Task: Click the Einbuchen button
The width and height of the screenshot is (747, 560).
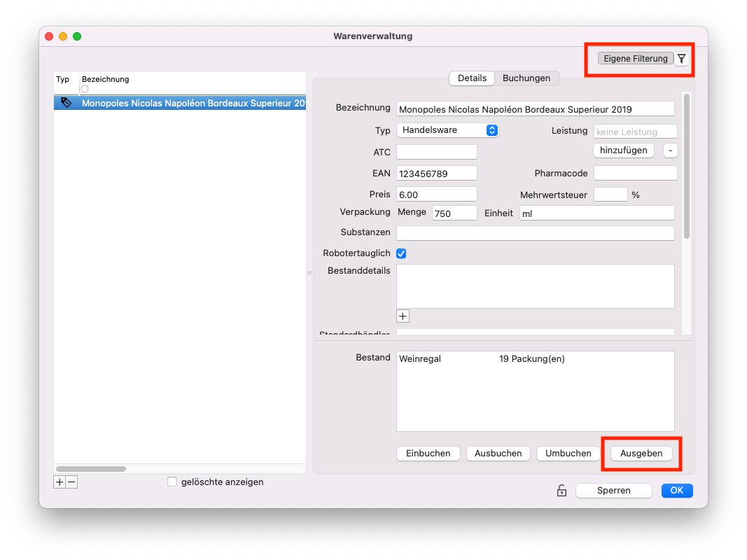Action: pyautogui.click(x=428, y=454)
